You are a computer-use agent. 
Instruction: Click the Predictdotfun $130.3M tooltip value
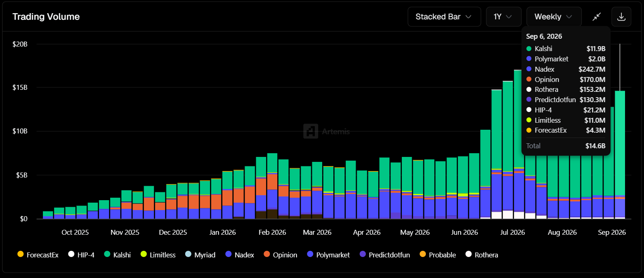coord(592,100)
